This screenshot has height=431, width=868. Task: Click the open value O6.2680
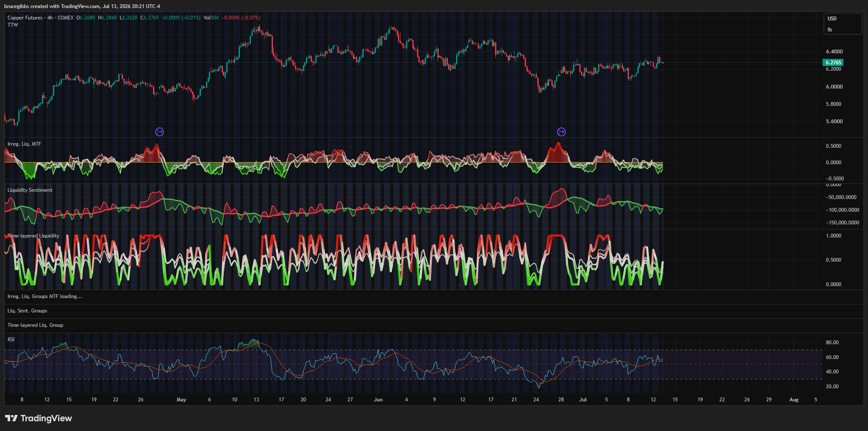[86, 18]
